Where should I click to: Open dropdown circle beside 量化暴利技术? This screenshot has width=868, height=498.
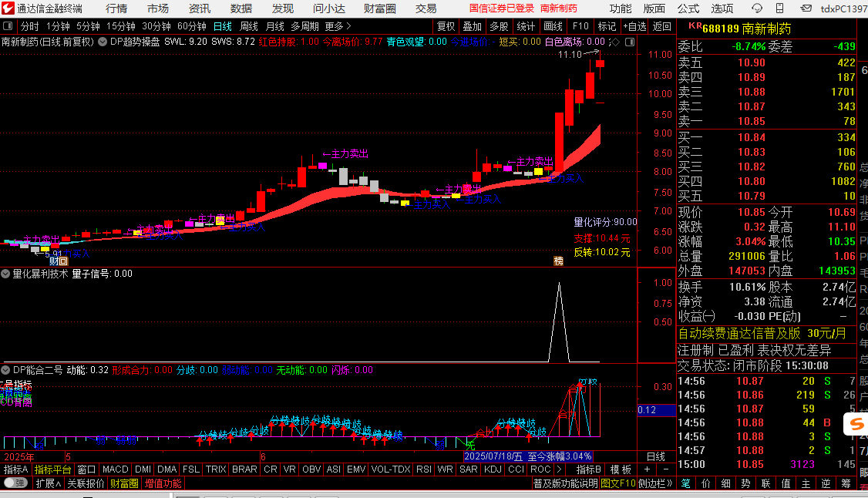pos(5,274)
